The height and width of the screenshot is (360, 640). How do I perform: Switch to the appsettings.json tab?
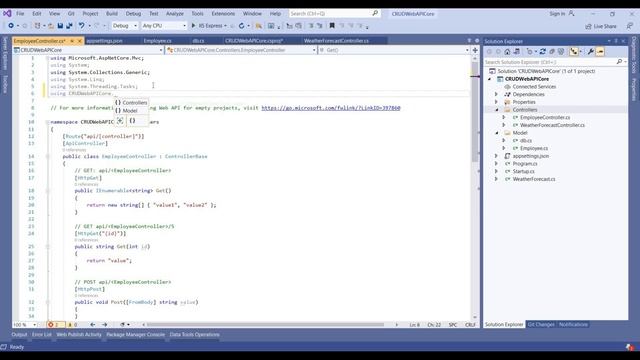[x=104, y=41]
